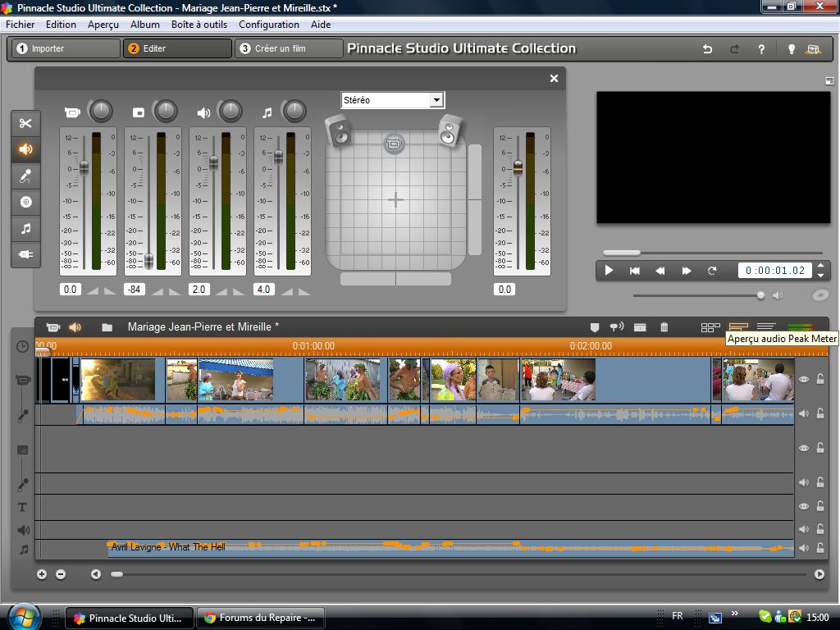Open the audio peak meter preview
The width and height of the screenshot is (840, 630).
(800, 326)
